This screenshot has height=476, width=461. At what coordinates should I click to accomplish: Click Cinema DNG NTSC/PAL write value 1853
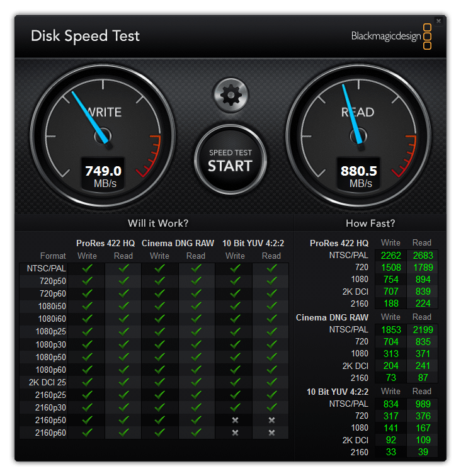click(x=391, y=330)
